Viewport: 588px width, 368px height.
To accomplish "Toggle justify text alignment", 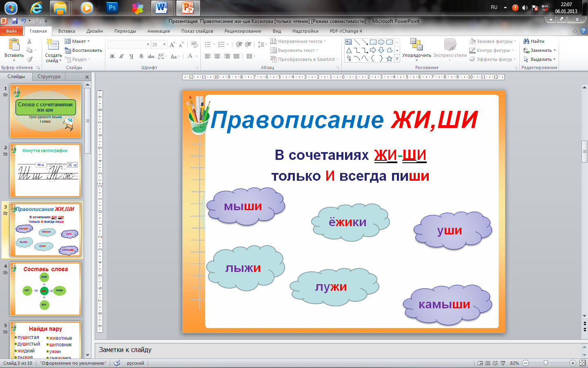I will click(x=236, y=56).
